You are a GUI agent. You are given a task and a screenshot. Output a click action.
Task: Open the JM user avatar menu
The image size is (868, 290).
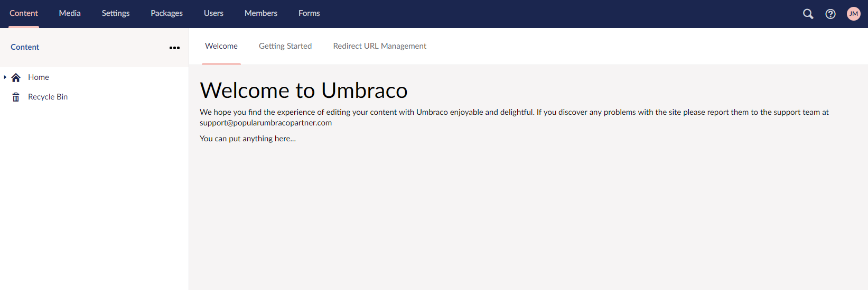click(853, 14)
